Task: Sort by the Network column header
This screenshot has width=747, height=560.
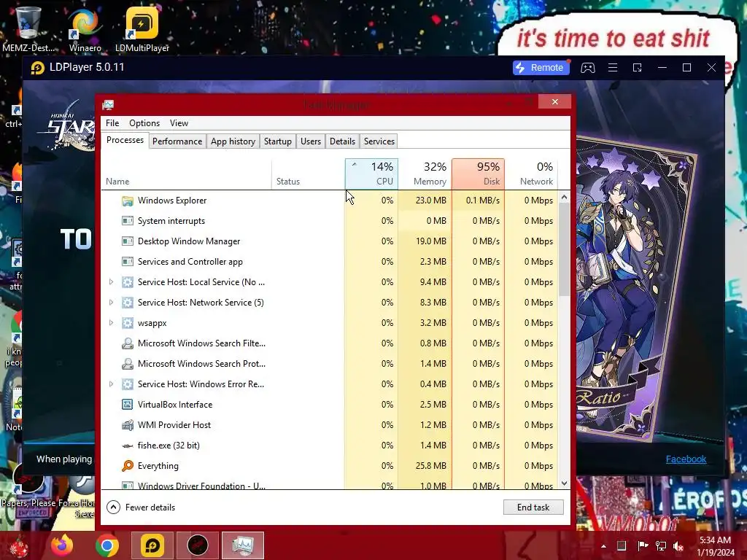Action: point(531,174)
